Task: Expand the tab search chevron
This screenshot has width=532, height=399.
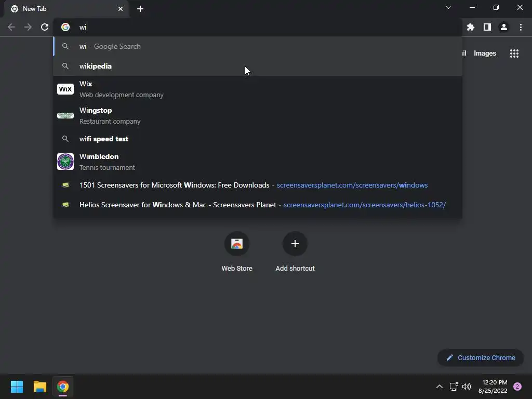Action: coord(448,7)
